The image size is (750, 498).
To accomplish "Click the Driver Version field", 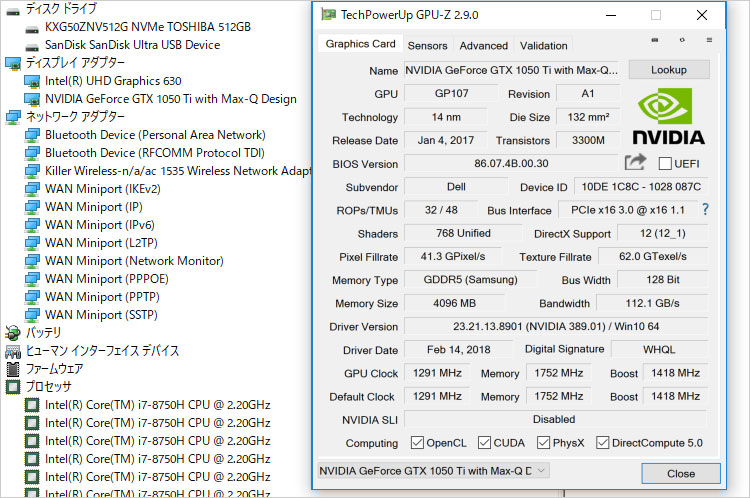I will (556, 326).
